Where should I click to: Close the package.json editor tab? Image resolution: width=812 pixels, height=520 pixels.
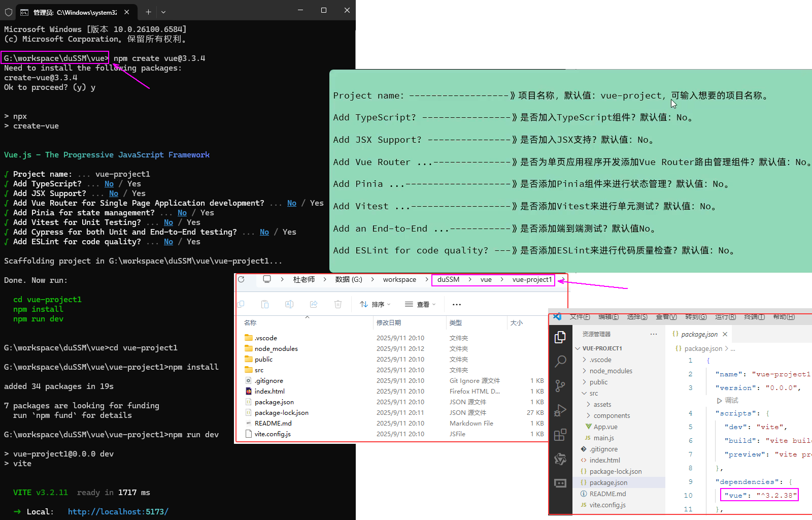point(725,334)
